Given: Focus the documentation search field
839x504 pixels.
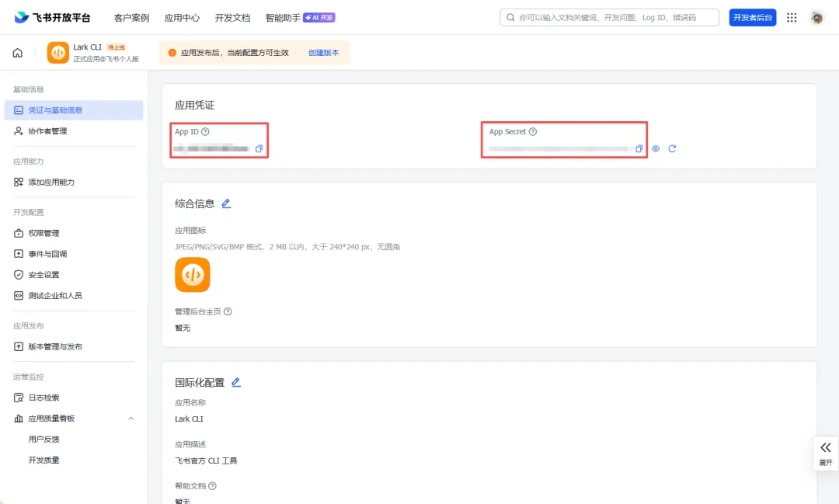Looking at the screenshot, I should 610,18.
